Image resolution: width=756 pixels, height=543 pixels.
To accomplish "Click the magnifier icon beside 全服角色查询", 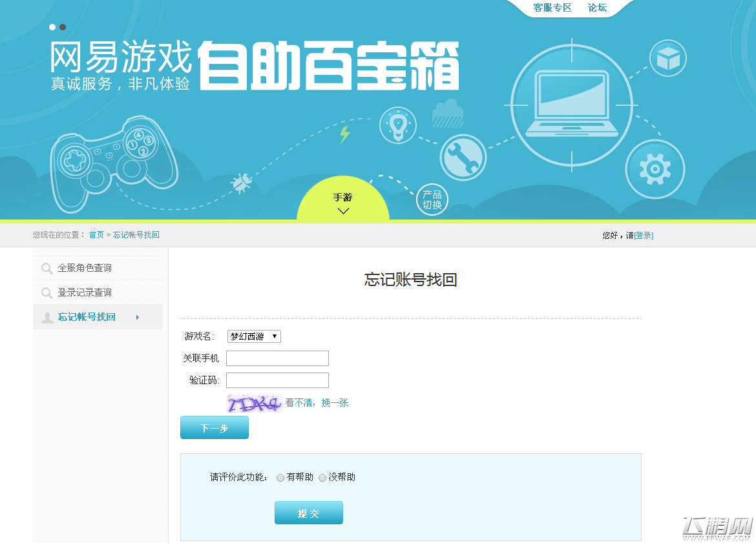I will [47, 269].
